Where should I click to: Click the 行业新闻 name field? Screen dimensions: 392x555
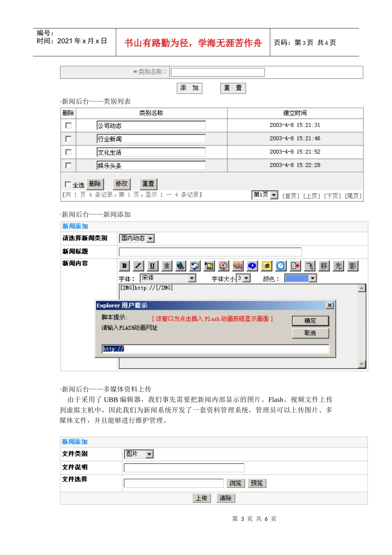151,139
